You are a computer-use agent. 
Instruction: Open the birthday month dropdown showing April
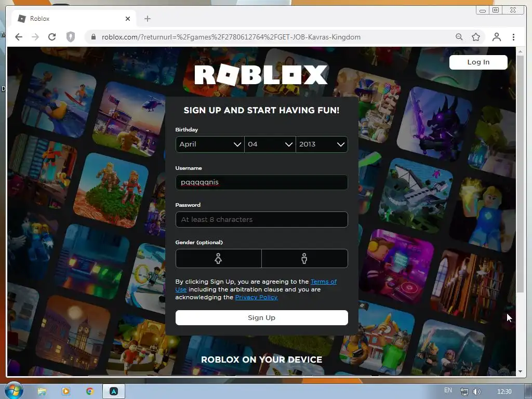click(210, 144)
